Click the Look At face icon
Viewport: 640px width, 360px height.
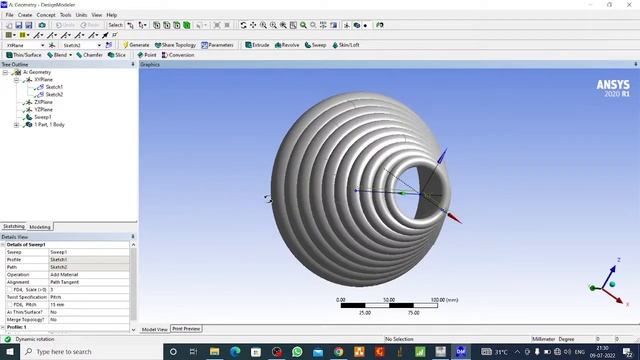click(x=380, y=25)
